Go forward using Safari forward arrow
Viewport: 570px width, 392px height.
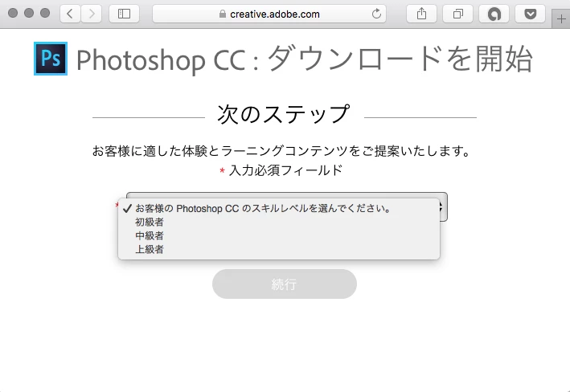coord(91,14)
